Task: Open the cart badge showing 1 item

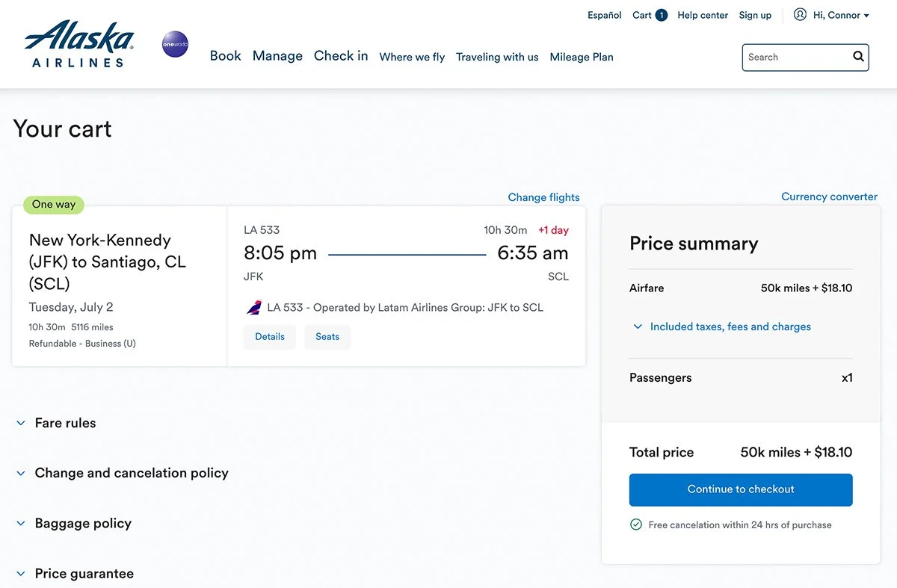Action: point(661,15)
